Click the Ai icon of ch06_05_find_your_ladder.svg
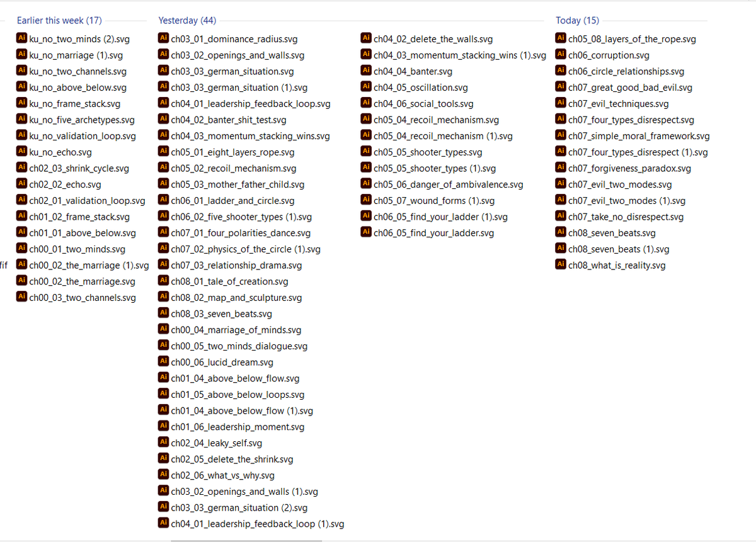756x542 pixels. (x=366, y=233)
